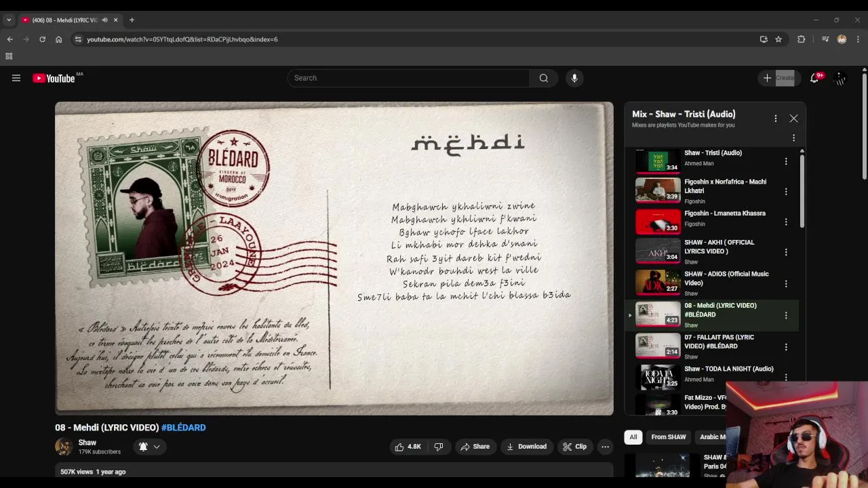Dislike the video with thumbs down

439,447
